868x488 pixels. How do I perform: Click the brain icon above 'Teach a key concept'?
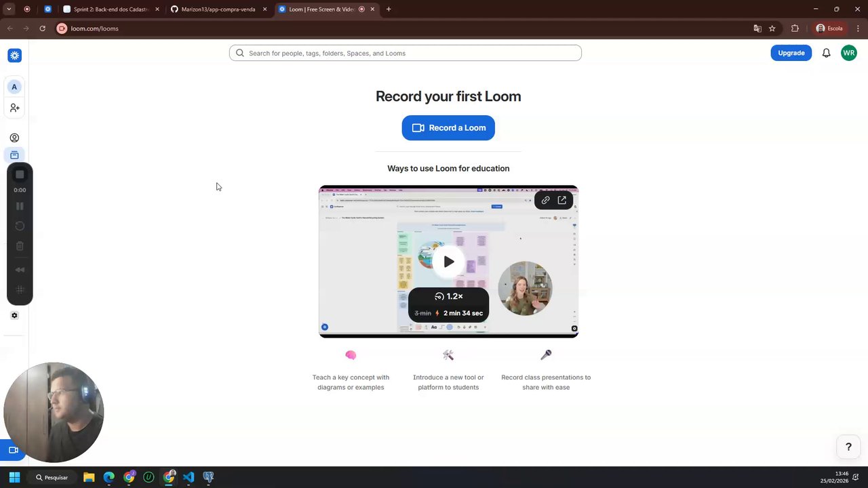click(351, 354)
